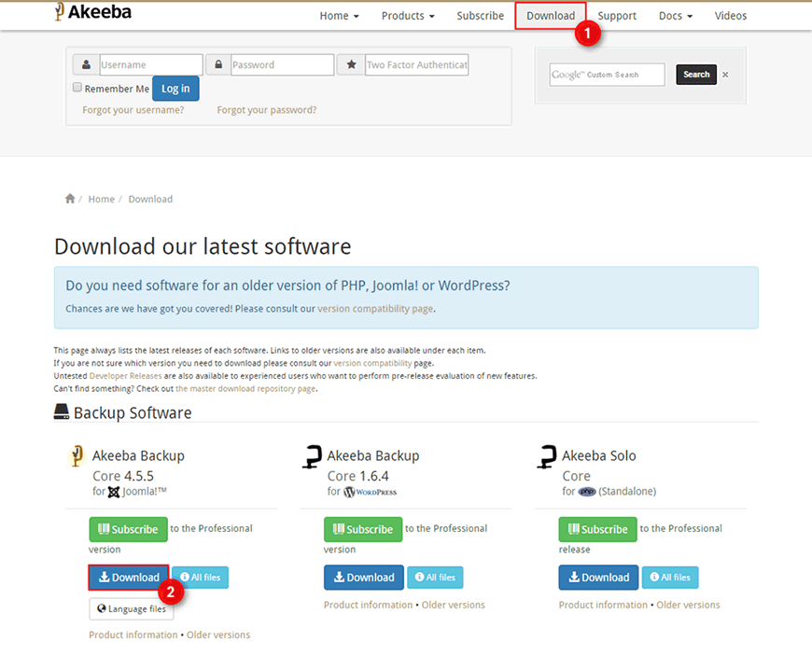Focus the Username input field
Image resolution: width=812 pixels, height=669 pixels.
coord(150,64)
